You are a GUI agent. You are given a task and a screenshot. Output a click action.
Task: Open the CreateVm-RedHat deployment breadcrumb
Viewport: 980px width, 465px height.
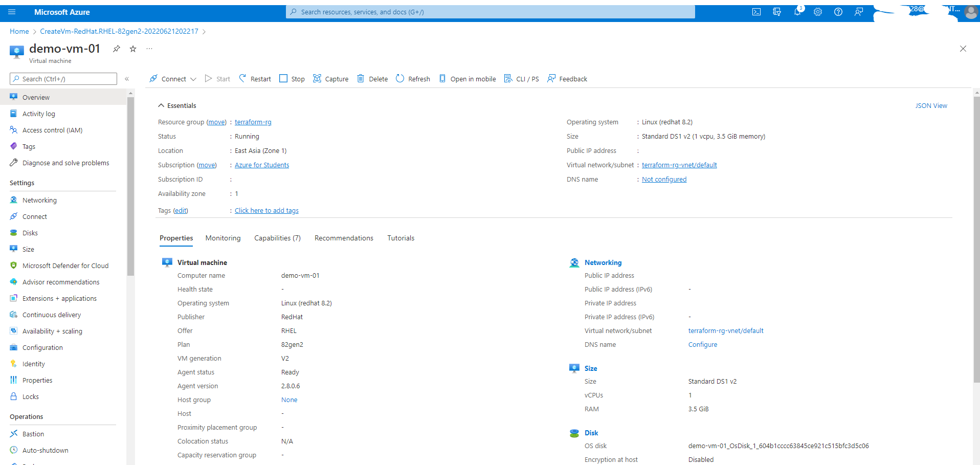point(119,31)
